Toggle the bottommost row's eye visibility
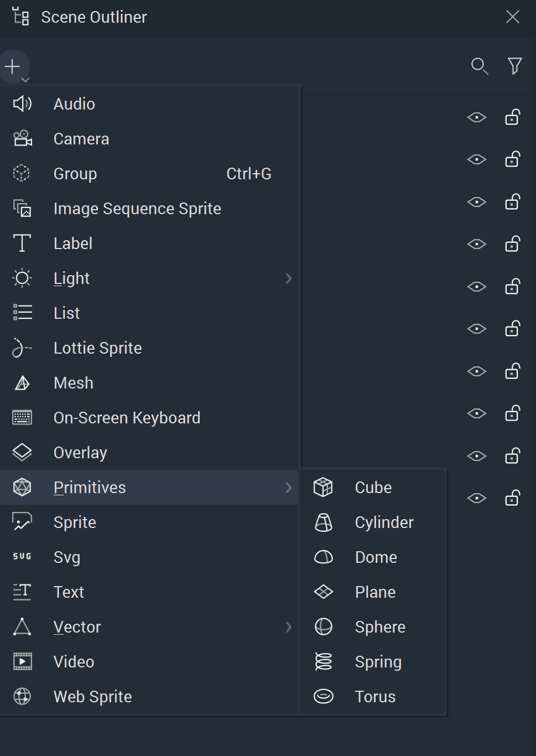Screen dimensions: 536x756 pos(476,498)
